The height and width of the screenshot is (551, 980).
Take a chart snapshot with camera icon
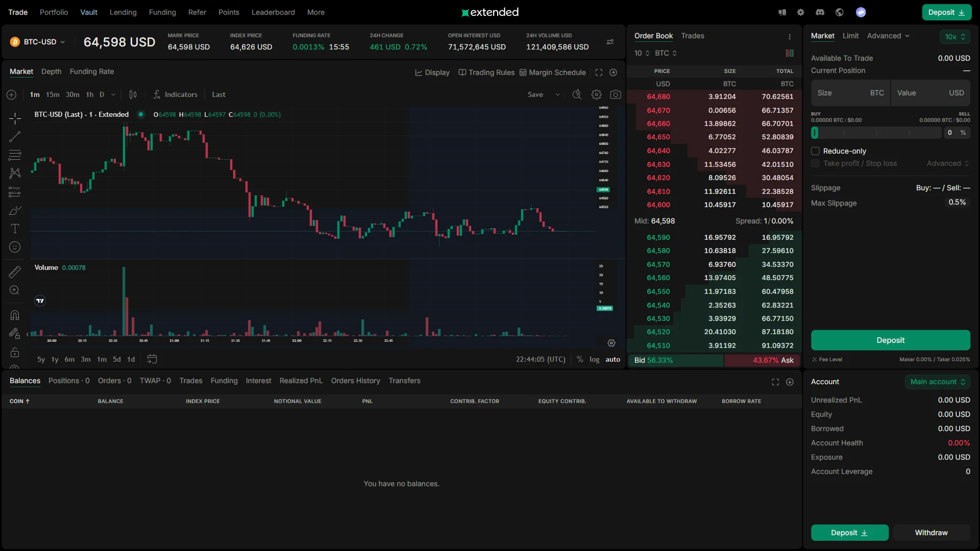click(616, 94)
